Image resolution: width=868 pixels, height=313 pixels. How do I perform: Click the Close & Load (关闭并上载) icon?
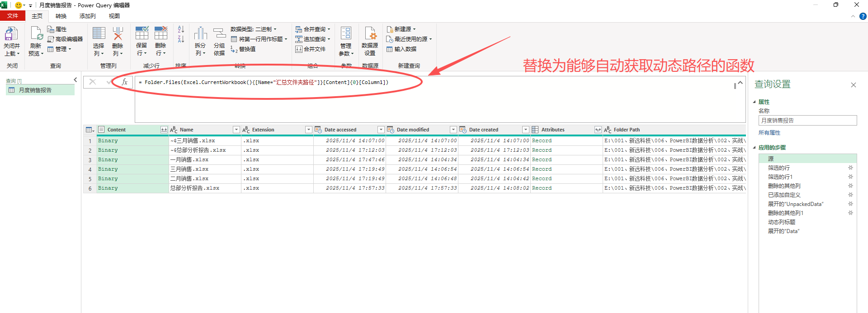click(11, 34)
